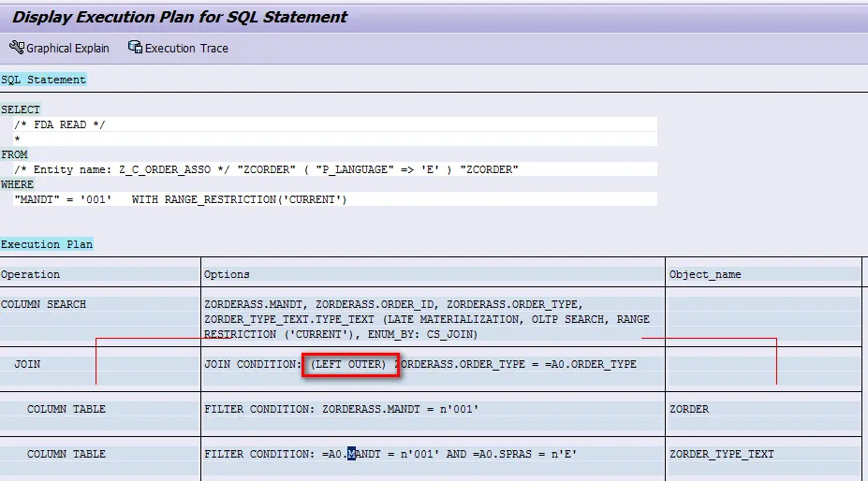Select the JOIN operation cell

pyautogui.click(x=27, y=364)
